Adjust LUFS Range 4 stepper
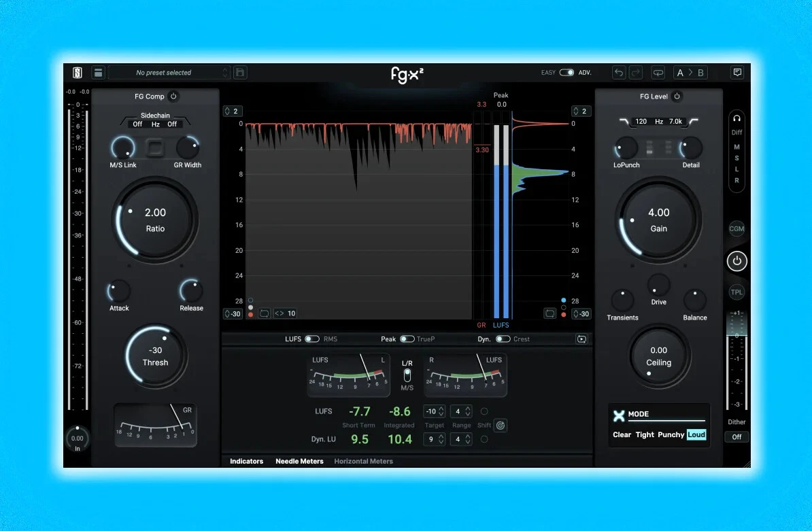This screenshot has height=531, width=812. [x=461, y=411]
